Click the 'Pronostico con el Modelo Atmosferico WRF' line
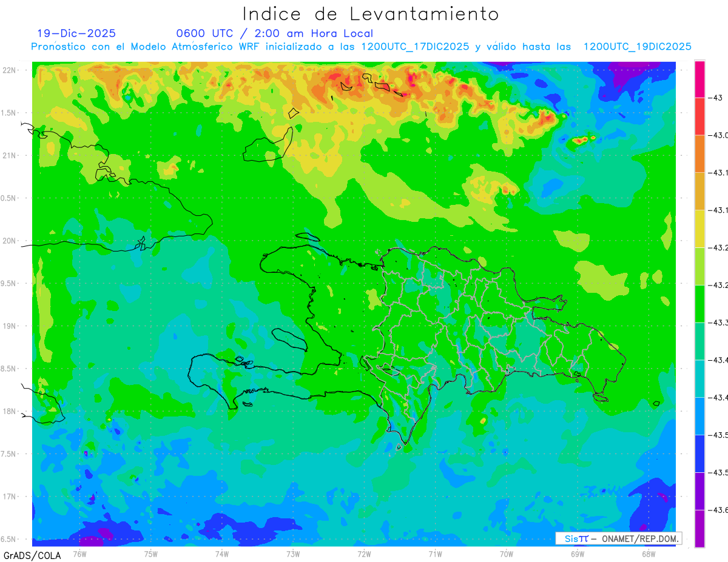 [361, 47]
